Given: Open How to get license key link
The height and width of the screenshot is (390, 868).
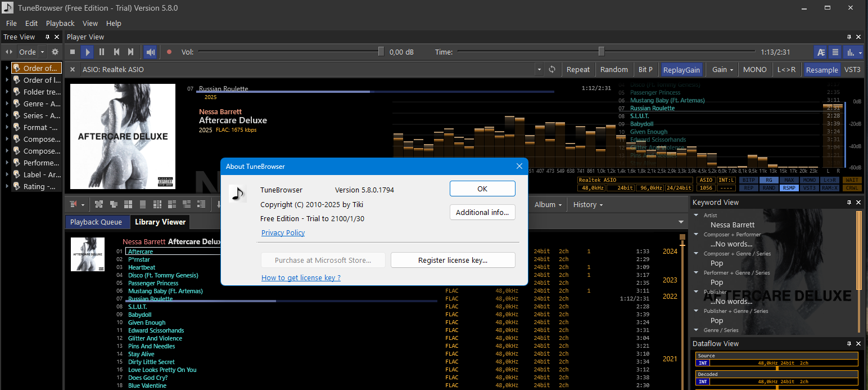Looking at the screenshot, I should (301, 277).
